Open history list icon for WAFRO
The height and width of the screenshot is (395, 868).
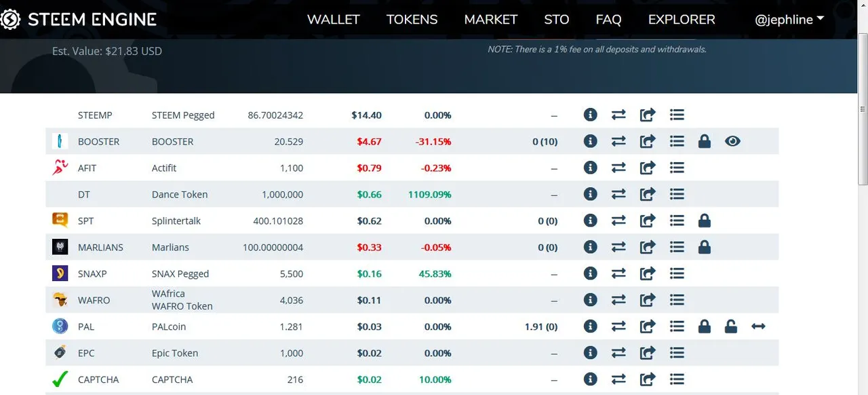click(676, 300)
